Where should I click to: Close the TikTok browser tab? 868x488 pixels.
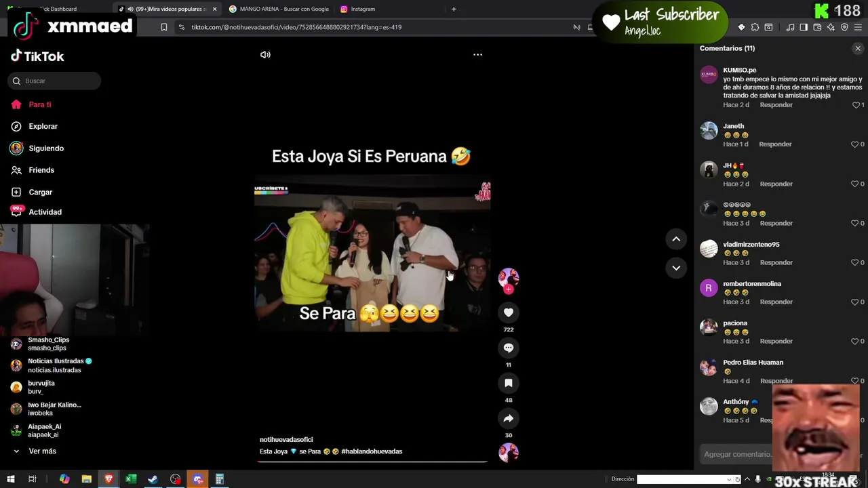click(x=215, y=9)
